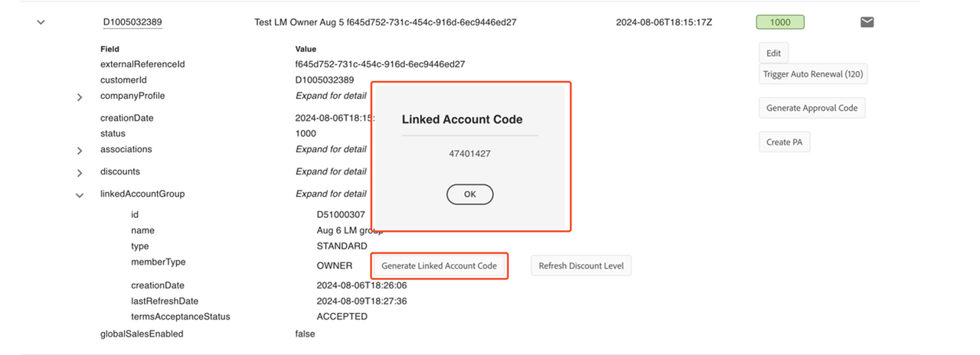Image resolution: width=980 pixels, height=355 pixels.
Task: Click Generate Approval Code button
Action: pyautogui.click(x=812, y=108)
